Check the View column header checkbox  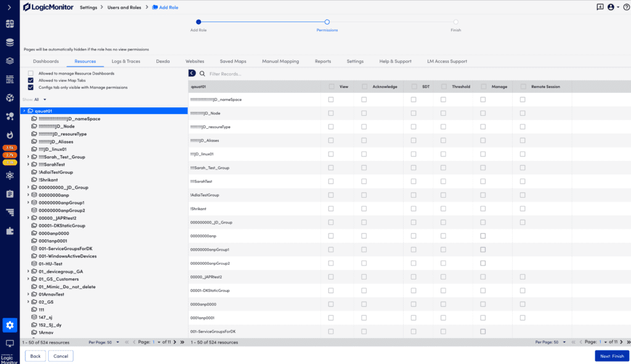(x=331, y=86)
